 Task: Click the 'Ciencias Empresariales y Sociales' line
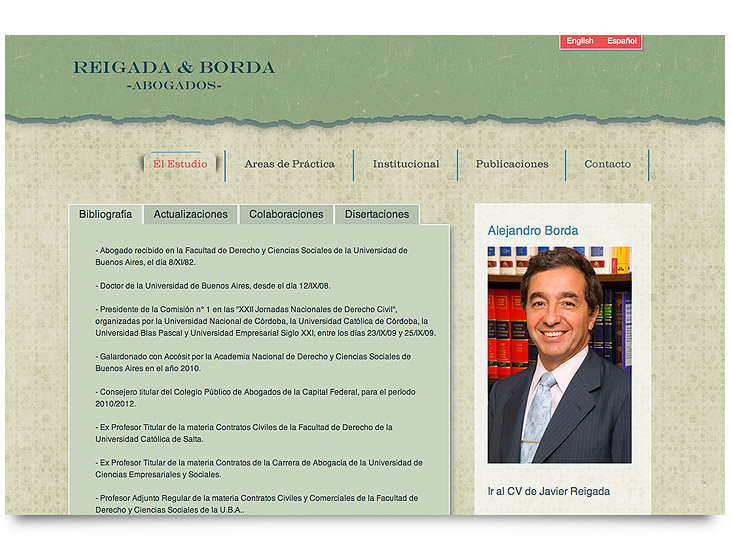[158, 474]
